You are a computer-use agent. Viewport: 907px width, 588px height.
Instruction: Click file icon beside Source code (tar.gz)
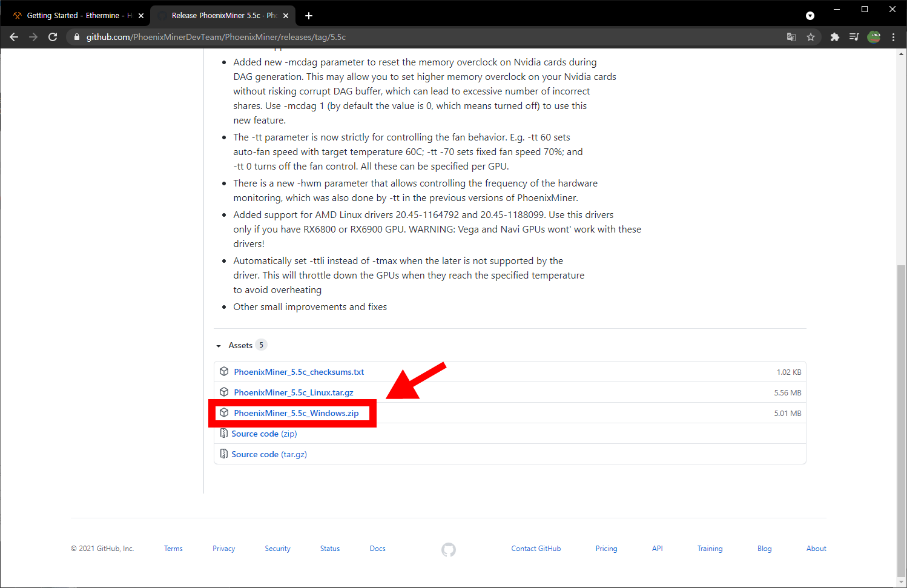pos(224,454)
